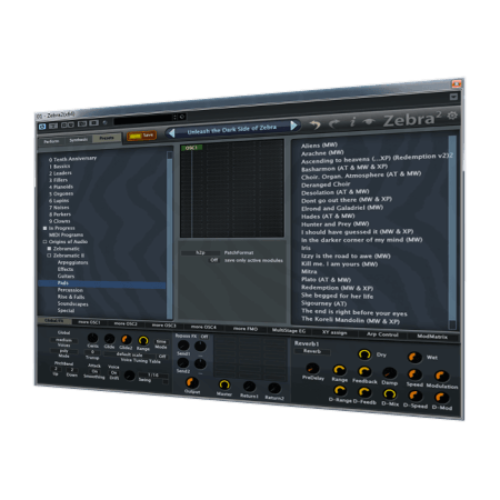Toggle Attack Smoothing On switch
500x500 pixels.
[95, 371]
